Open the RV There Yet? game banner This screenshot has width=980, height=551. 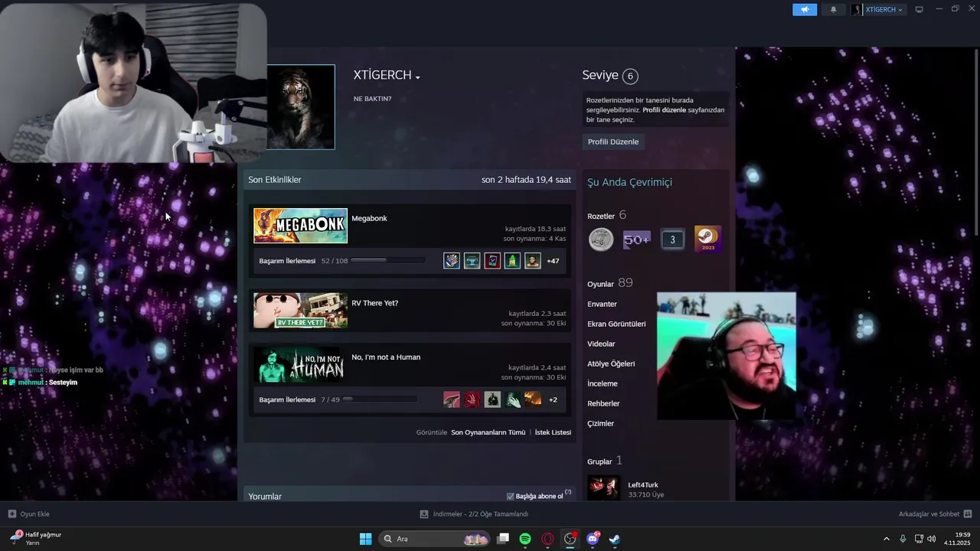click(x=300, y=311)
